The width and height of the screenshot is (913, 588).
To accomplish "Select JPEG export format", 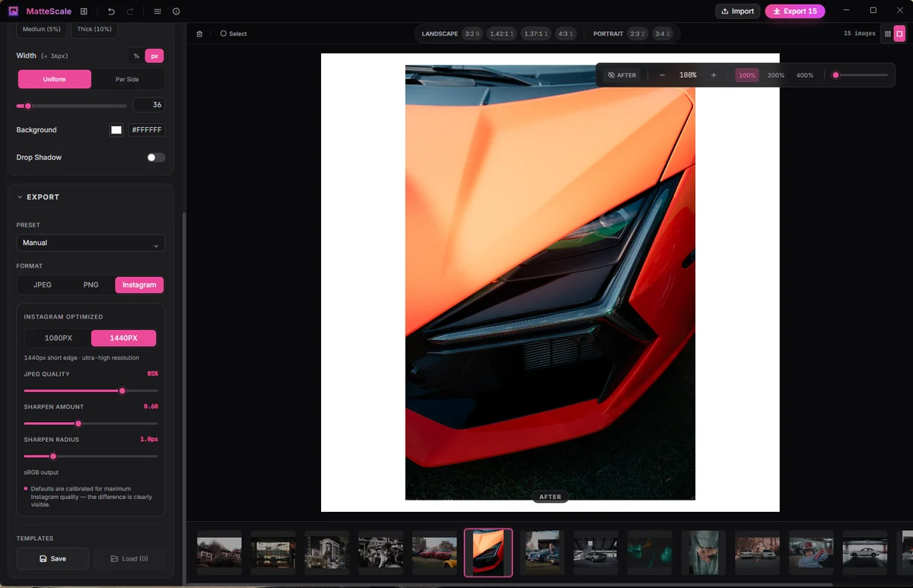I will point(43,284).
